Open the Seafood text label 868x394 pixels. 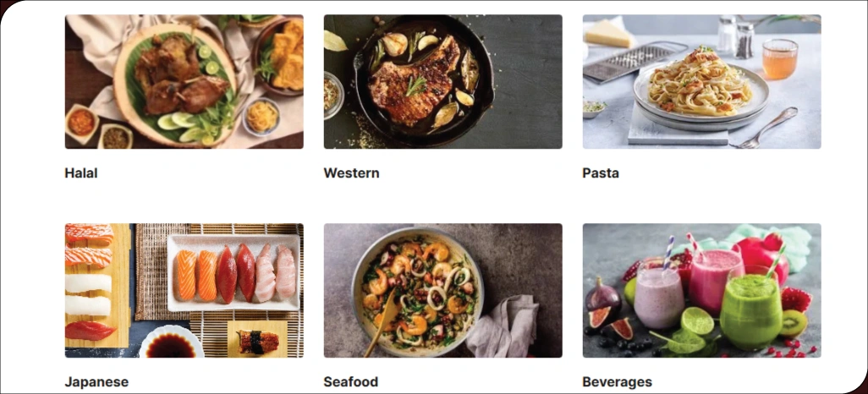coord(351,382)
